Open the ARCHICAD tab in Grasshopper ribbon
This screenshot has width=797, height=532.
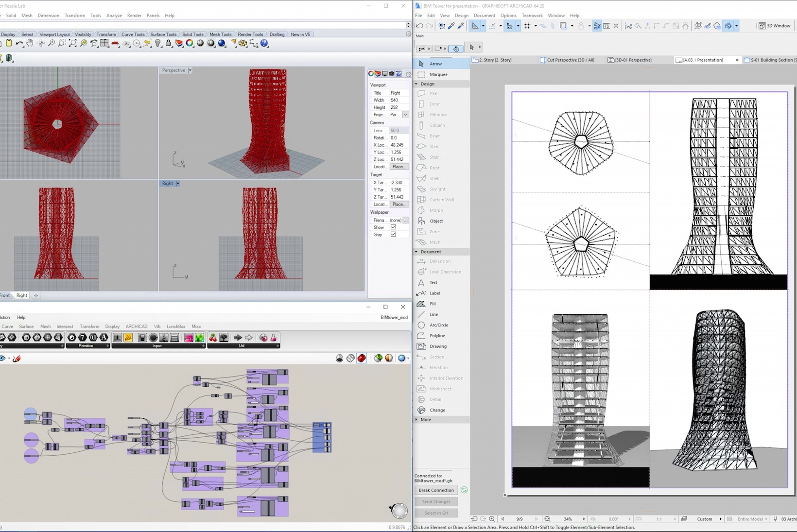pyautogui.click(x=137, y=326)
